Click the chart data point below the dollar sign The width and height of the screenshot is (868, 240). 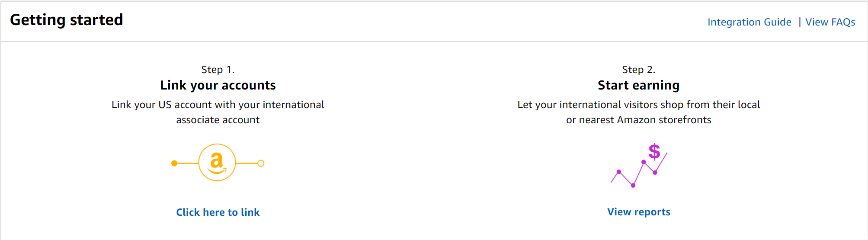[655, 173]
